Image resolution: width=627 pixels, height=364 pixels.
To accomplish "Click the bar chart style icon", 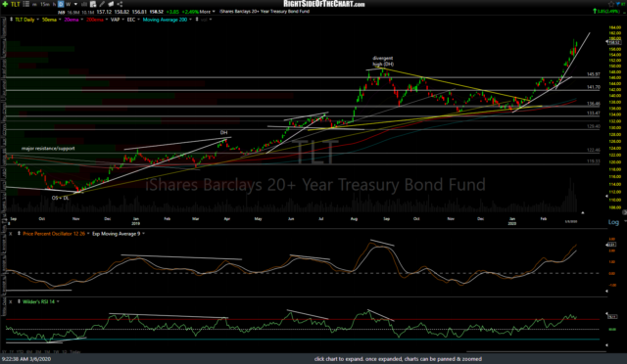I will tap(84, 4).
